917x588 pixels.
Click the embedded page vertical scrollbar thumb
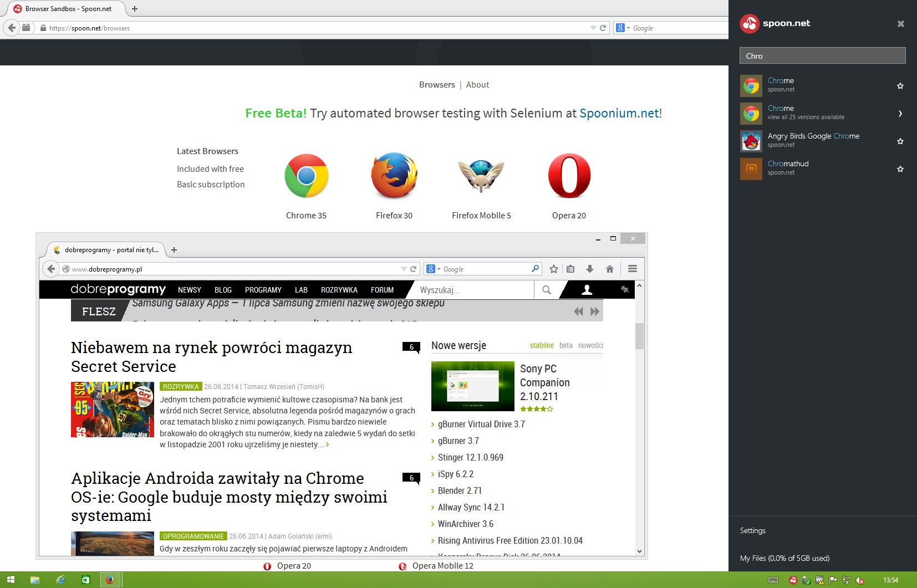click(x=640, y=336)
